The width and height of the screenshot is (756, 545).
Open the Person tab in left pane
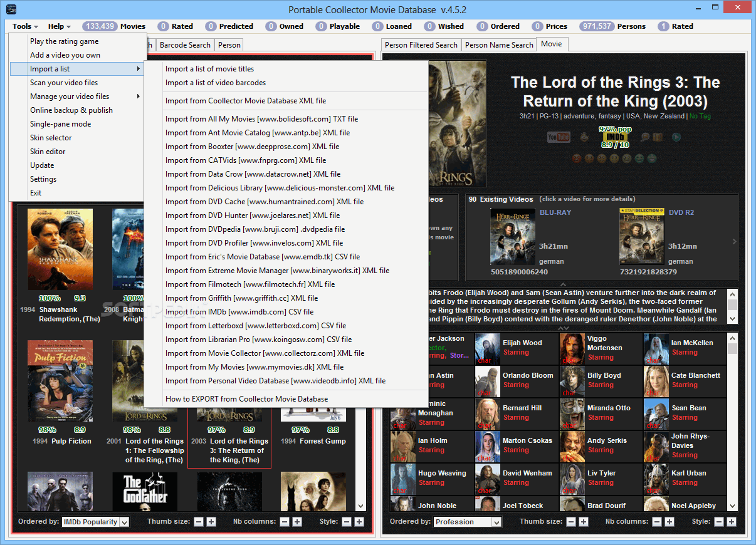[229, 45]
